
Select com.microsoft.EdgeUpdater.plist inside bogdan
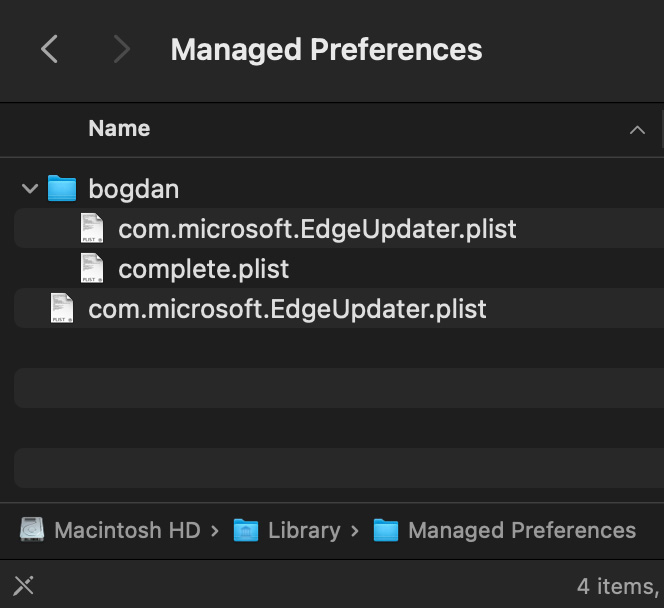(x=317, y=228)
